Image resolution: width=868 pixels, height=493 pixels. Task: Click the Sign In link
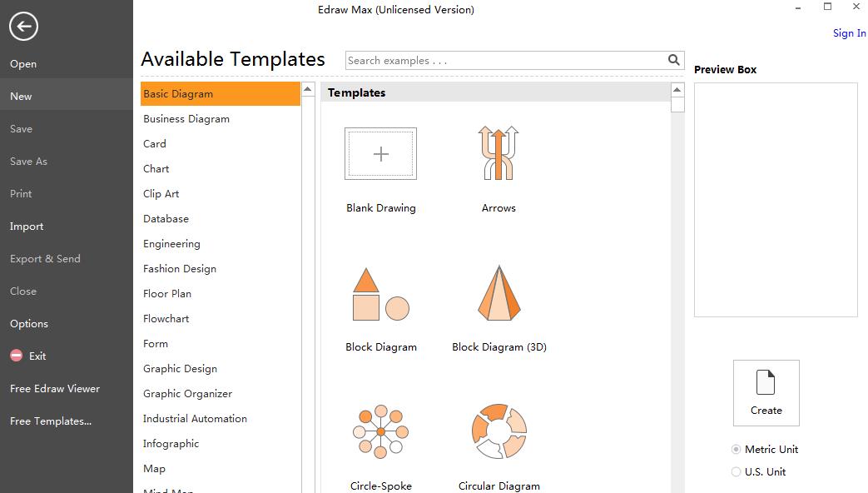[x=849, y=33]
